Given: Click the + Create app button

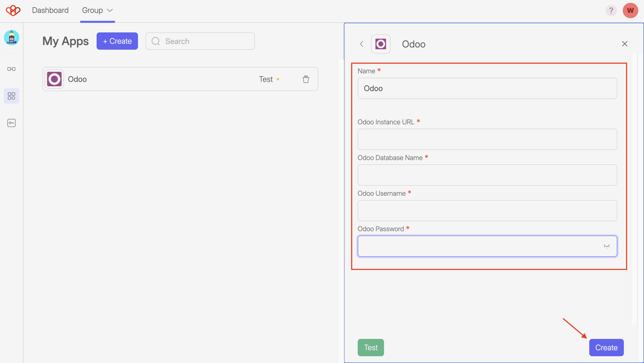Looking at the screenshot, I should (x=117, y=41).
